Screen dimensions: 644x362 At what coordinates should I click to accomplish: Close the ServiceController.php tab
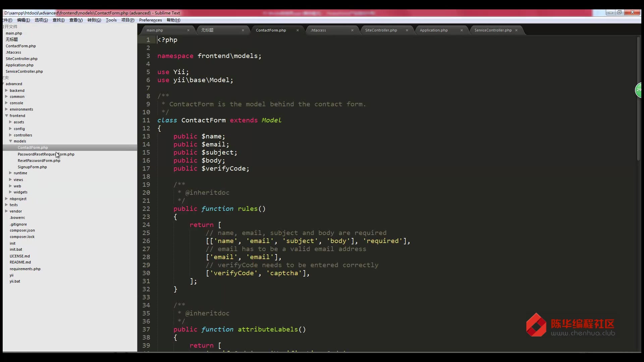point(516,30)
